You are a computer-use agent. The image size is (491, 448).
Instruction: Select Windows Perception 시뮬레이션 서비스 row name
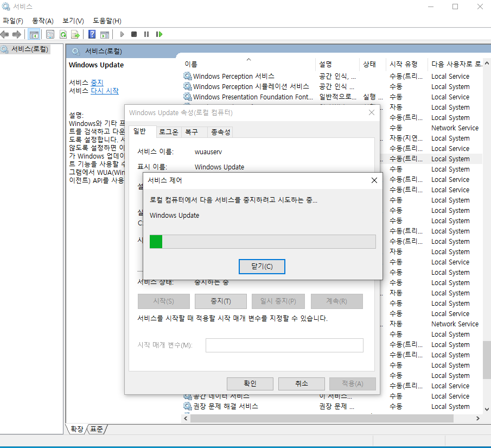coord(251,86)
